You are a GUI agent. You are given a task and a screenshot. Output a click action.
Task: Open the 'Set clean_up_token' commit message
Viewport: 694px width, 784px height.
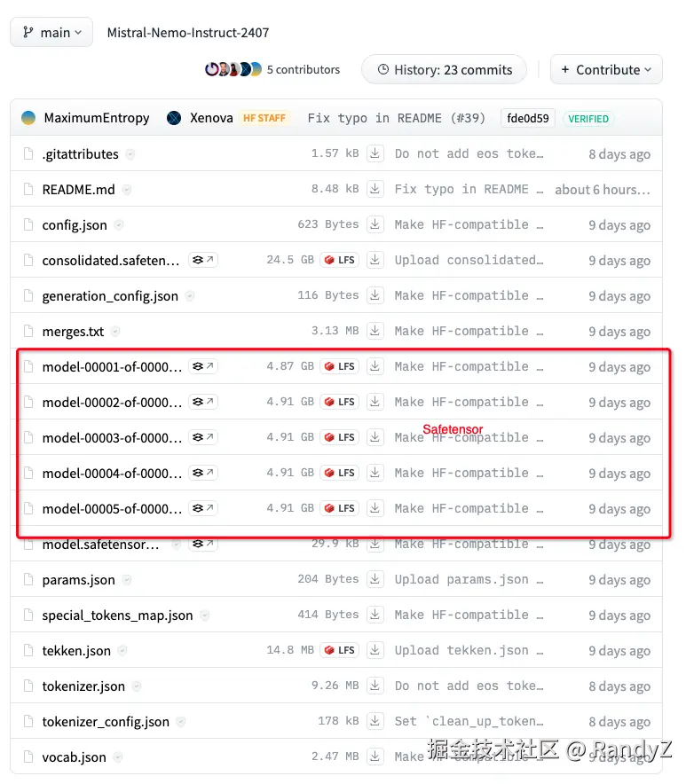[x=469, y=722]
